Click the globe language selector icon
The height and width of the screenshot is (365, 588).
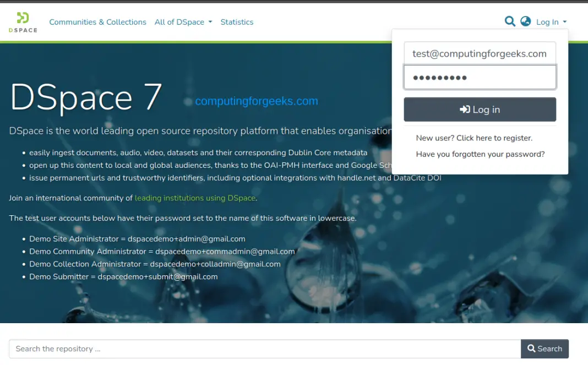pyautogui.click(x=525, y=21)
